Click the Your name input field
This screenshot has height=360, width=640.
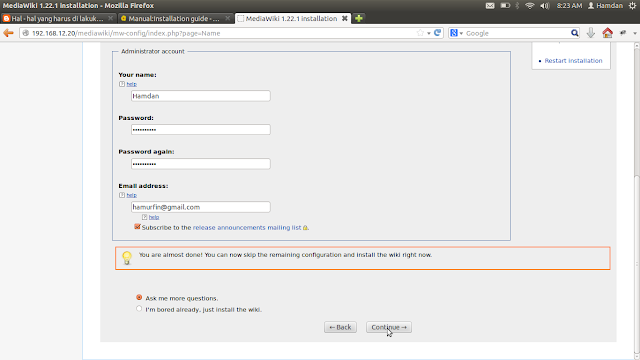tap(200, 96)
